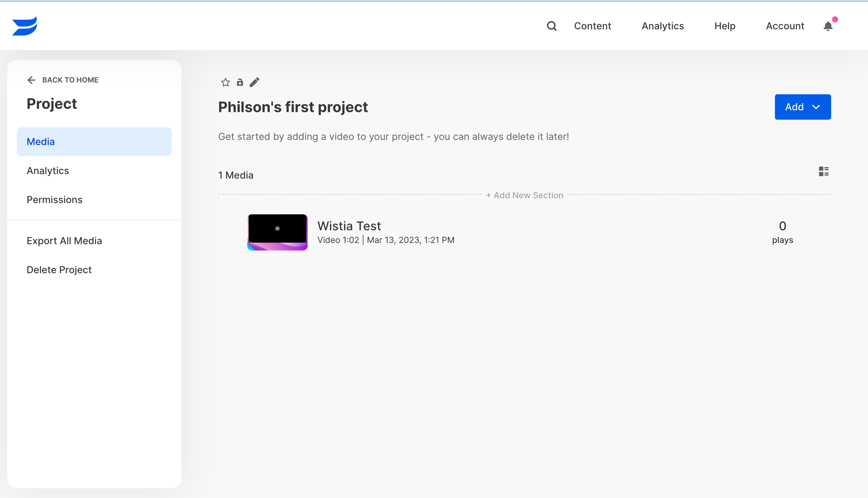
Task: Click Delete Project link
Action: tap(59, 270)
